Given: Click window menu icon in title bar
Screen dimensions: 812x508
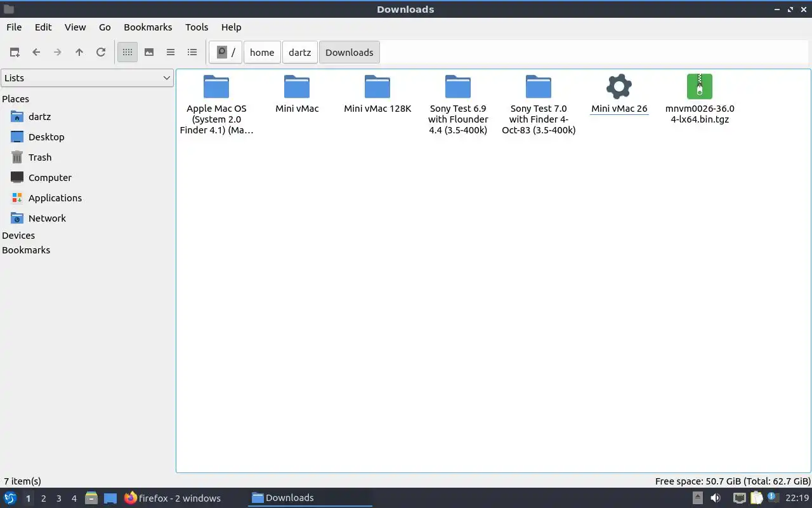Looking at the screenshot, I should pyautogui.click(x=9, y=10).
